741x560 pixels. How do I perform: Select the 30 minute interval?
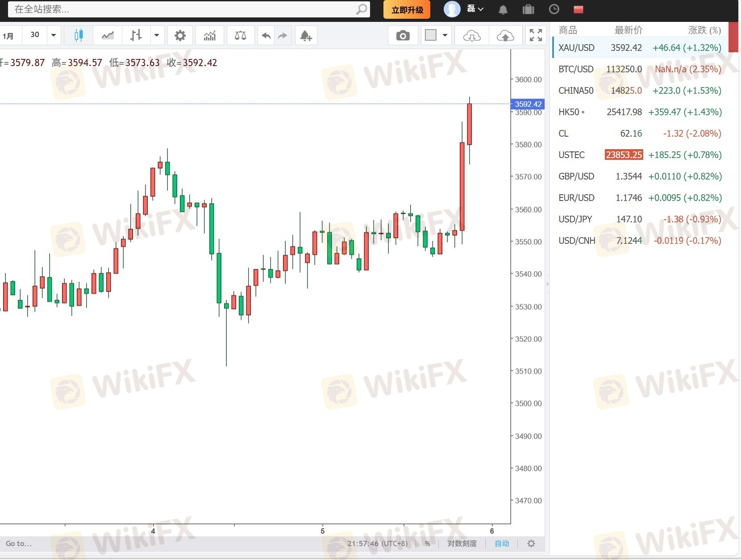(35, 35)
